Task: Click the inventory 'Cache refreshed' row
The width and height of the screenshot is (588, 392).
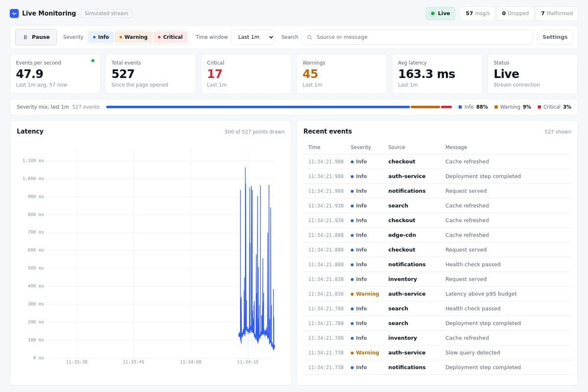Action: click(x=437, y=338)
